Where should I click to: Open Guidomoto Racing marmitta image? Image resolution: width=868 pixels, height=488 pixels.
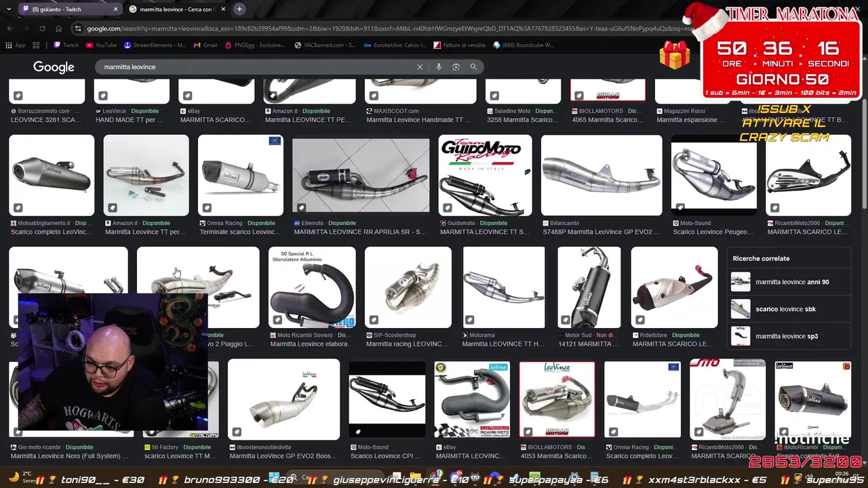485,176
